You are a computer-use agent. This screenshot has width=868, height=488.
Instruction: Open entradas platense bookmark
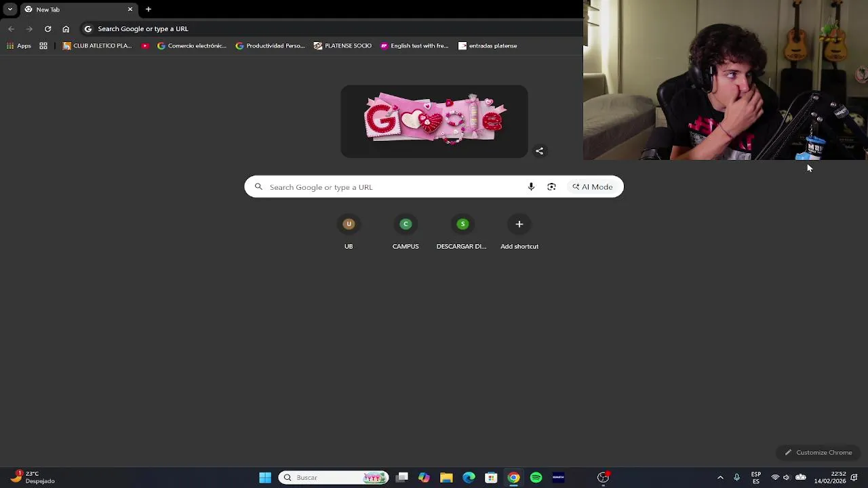coord(488,46)
